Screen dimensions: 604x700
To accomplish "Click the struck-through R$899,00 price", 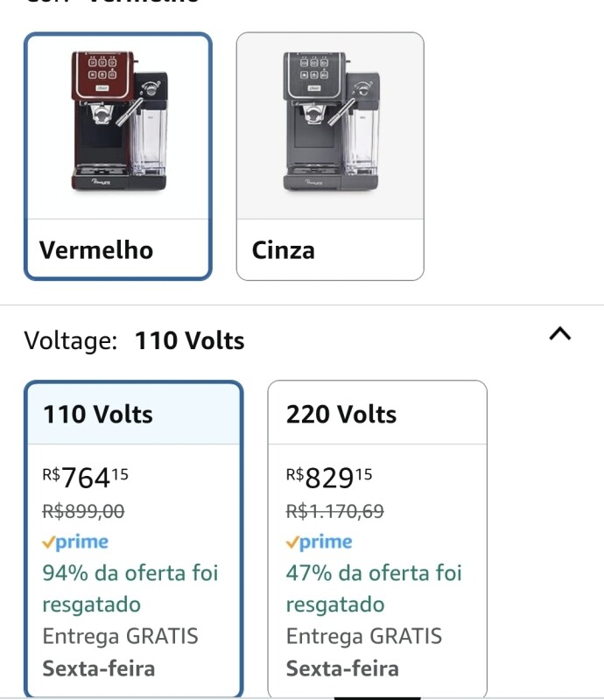I will point(83,511).
